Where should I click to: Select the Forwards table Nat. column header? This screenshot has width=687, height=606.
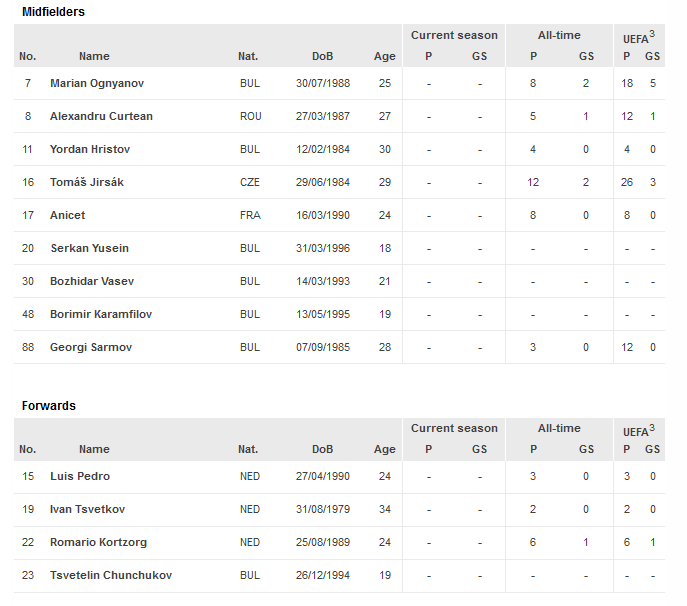[x=248, y=450]
